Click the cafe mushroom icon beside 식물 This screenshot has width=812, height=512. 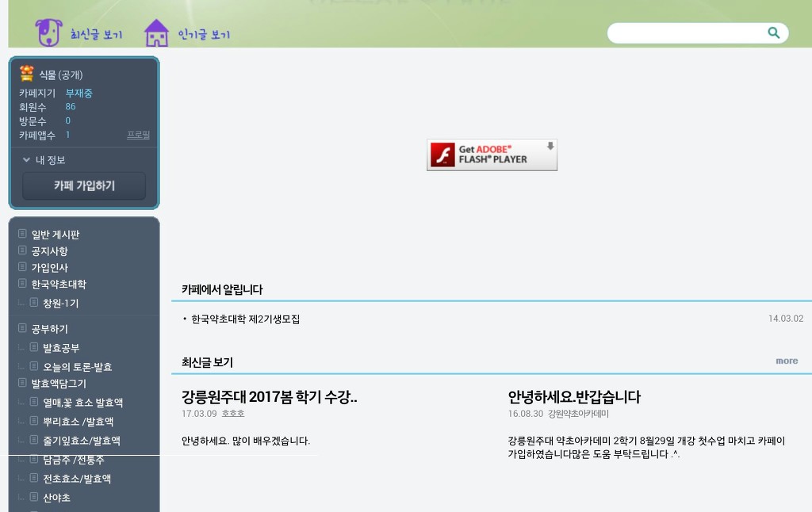tap(27, 74)
